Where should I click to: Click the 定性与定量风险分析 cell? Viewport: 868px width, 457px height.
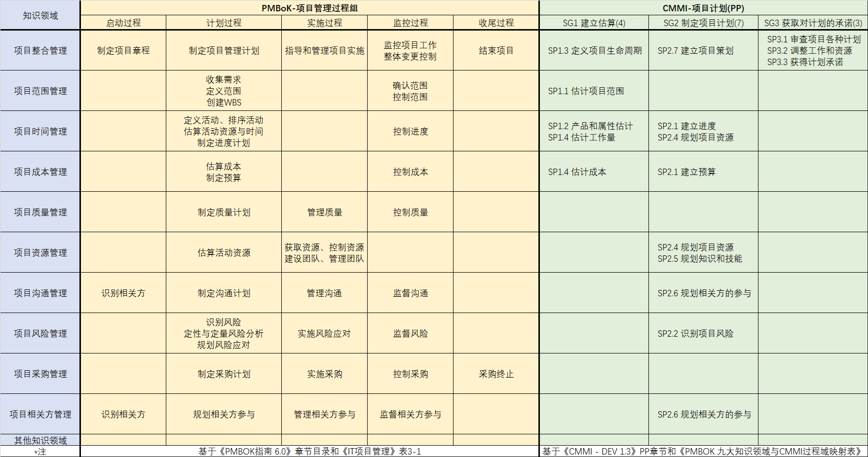[224, 333]
